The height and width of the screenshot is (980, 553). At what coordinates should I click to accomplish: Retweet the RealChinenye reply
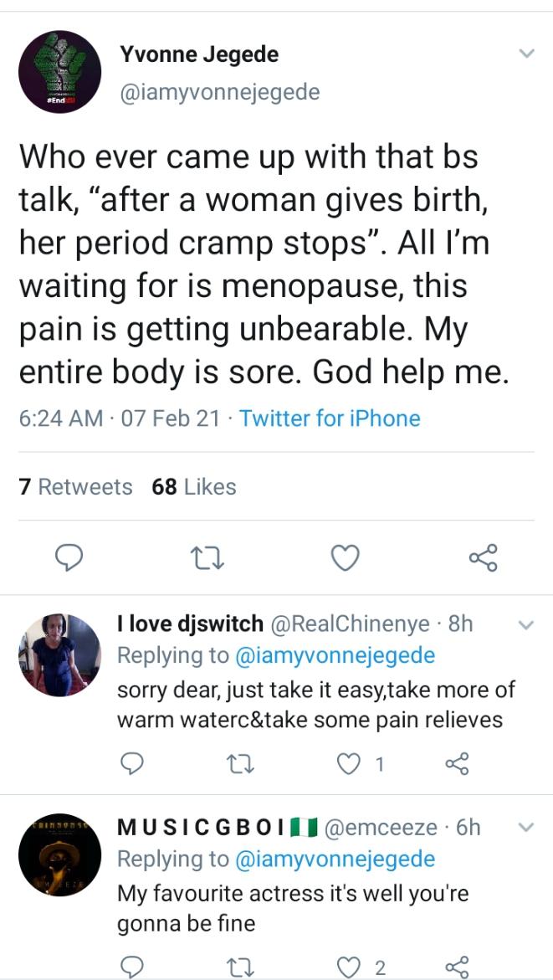click(238, 763)
